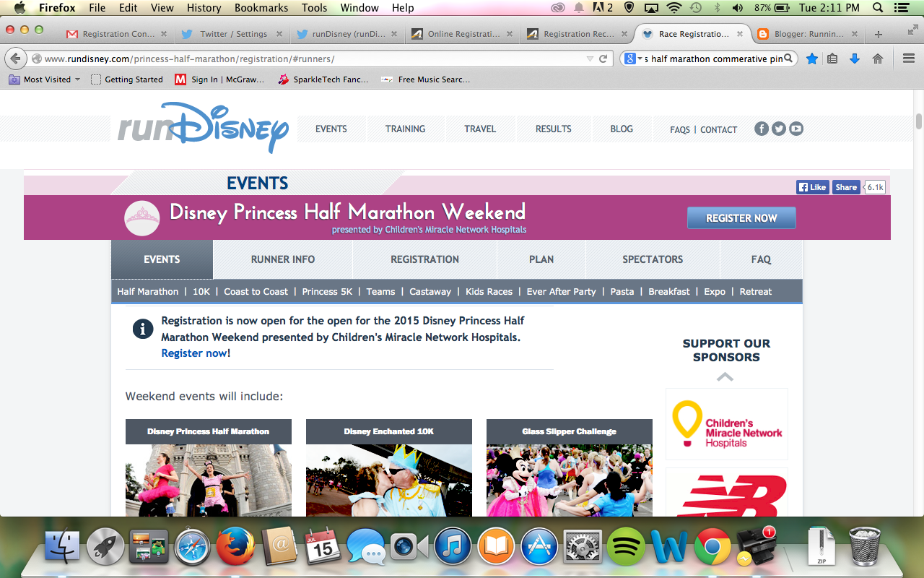Open the Bookmarks menu
This screenshot has width=924, height=578.
(261, 8)
